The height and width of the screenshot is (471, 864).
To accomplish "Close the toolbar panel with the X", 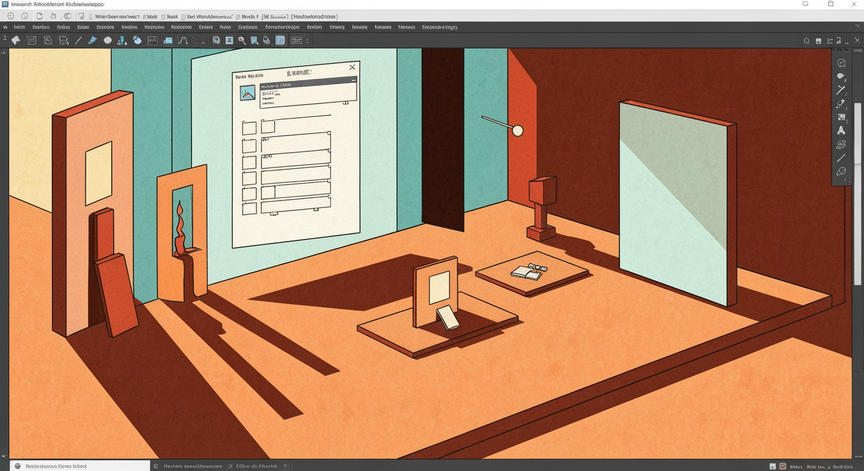I will coord(857,40).
